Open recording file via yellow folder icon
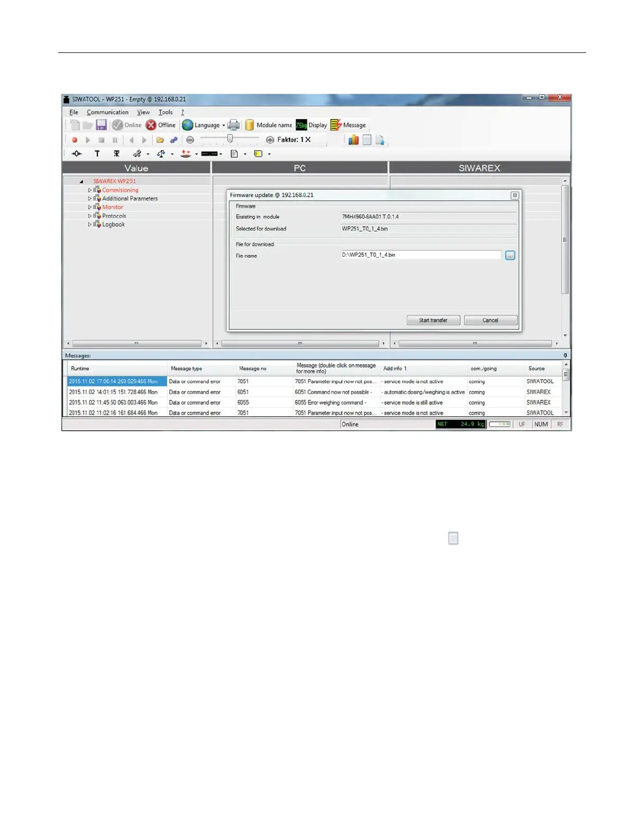 pyautogui.click(x=160, y=140)
